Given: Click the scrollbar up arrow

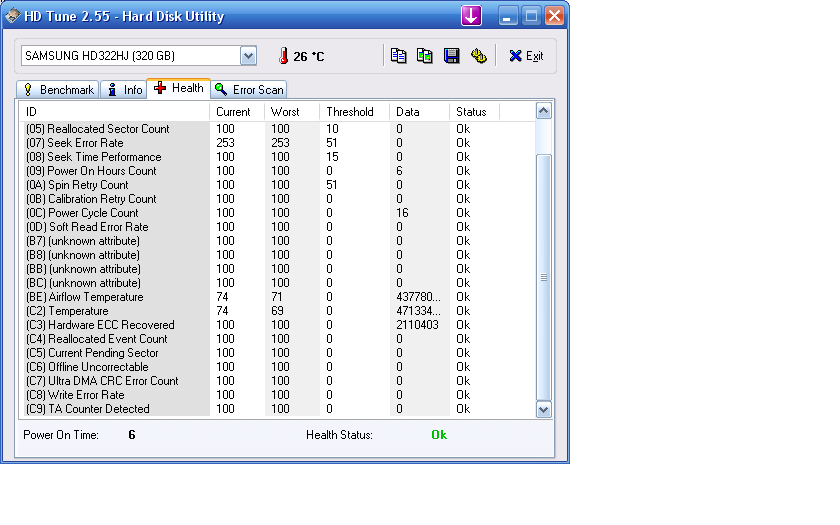Looking at the screenshot, I should coord(544,111).
